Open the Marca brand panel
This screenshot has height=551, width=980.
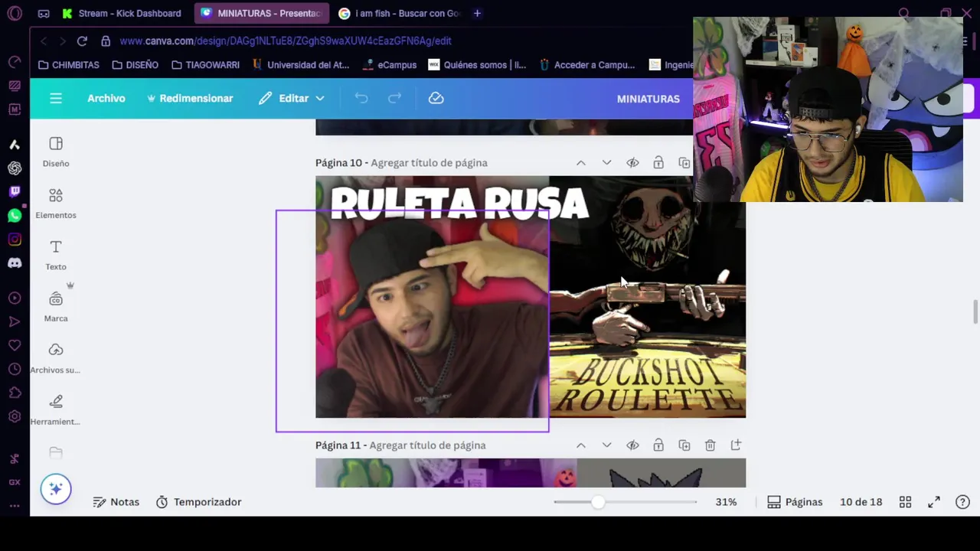click(56, 306)
